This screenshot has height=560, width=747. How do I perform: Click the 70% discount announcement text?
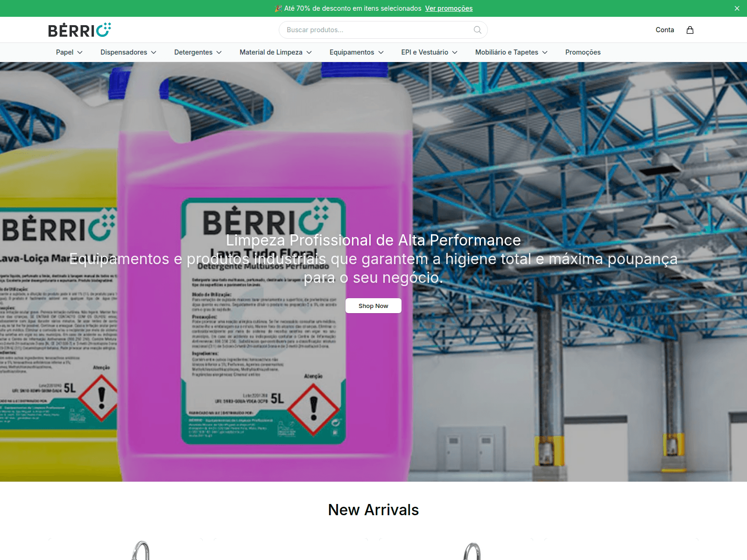(x=348, y=8)
